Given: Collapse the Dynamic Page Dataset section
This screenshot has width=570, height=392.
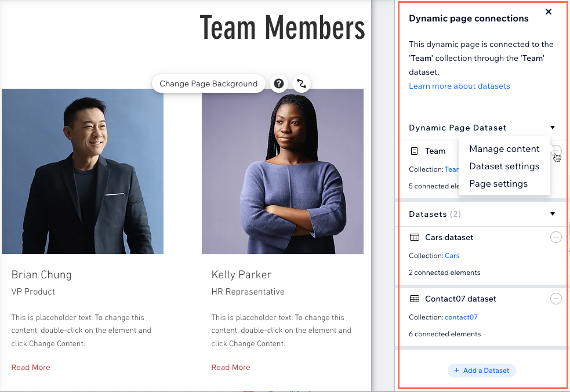Looking at the screenshot, I should click(553, 128).
